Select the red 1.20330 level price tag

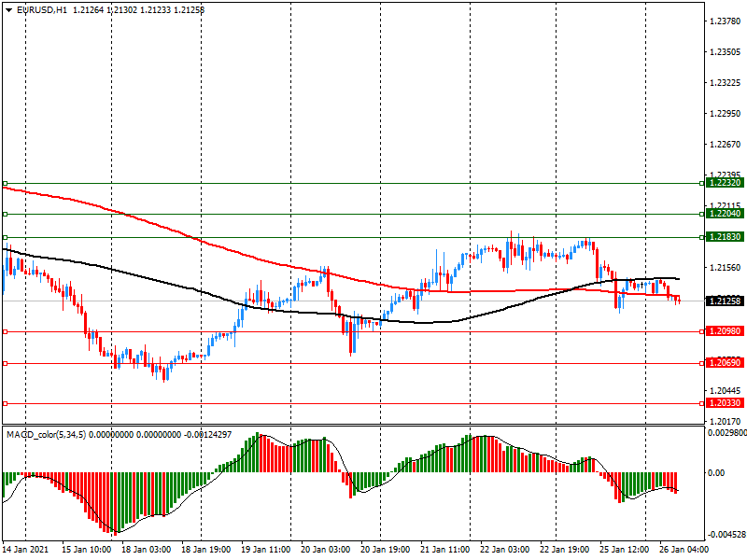coord(725,403)
